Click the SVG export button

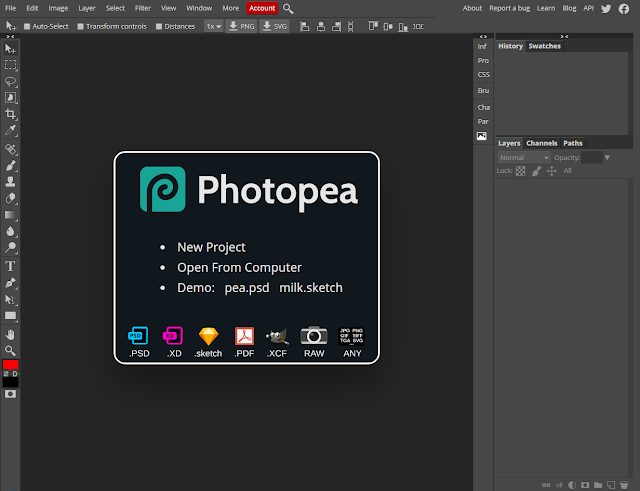(274, 27)
